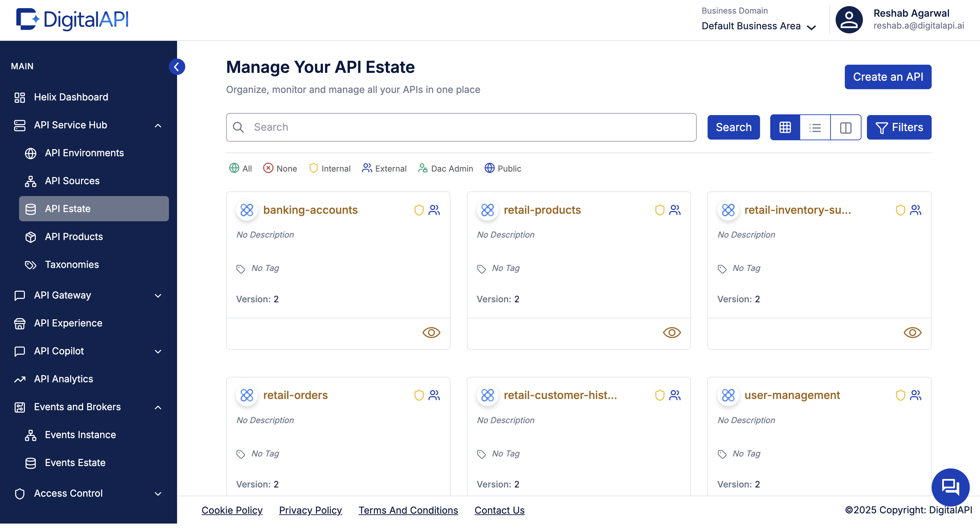Collapse the sidebar with arrow button
The width and height of the screenshot is (980, 529).
point(177,67)
